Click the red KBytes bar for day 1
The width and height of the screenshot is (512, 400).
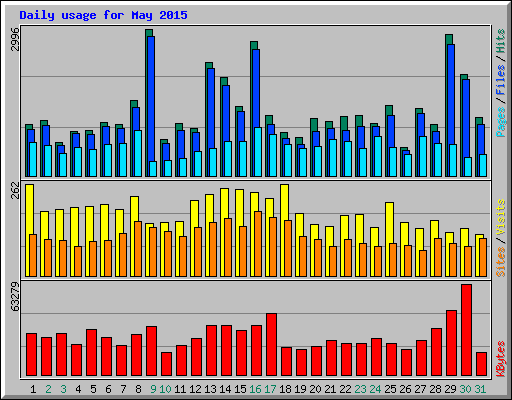coord(31,355)
